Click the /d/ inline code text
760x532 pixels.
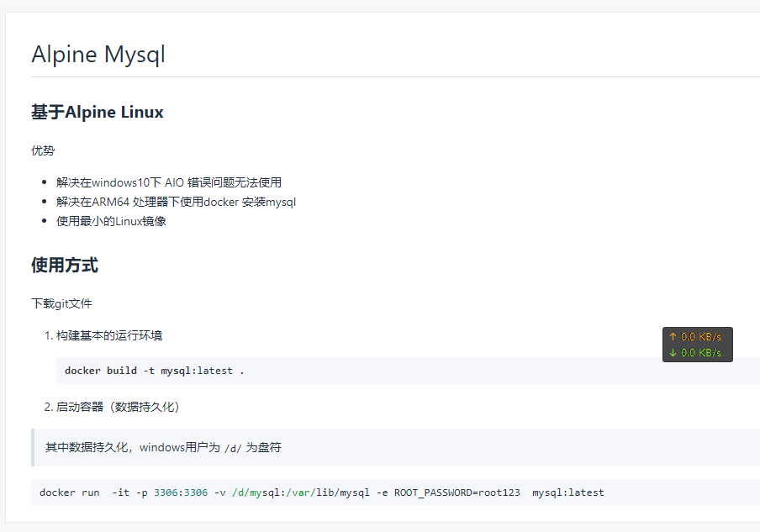coord(233,448)
